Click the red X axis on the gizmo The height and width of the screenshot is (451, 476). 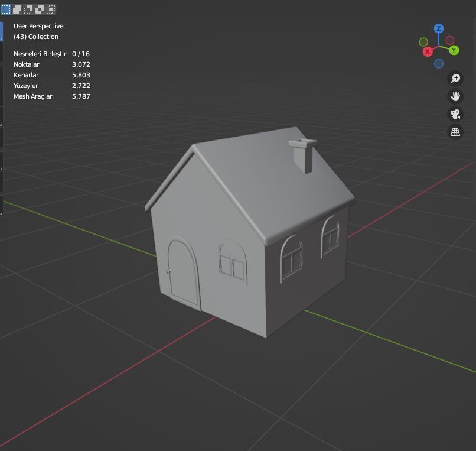click(x=428, y=51)
